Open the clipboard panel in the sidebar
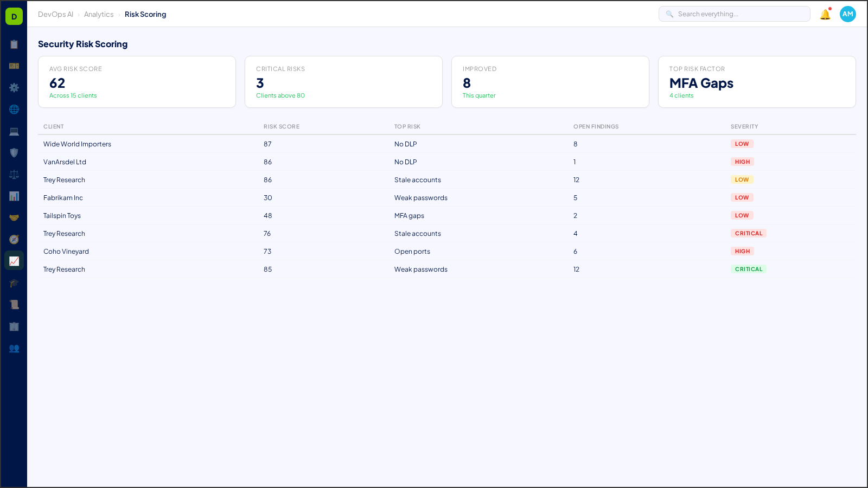Screen dimensions: 868x488 click(x=14, y=44)
